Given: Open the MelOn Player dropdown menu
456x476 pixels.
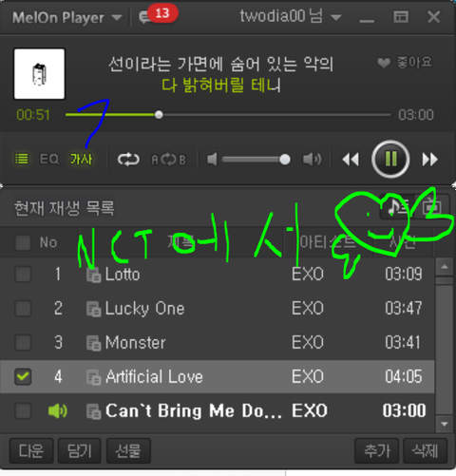Looking at the screenshot, I should (67, 17).
